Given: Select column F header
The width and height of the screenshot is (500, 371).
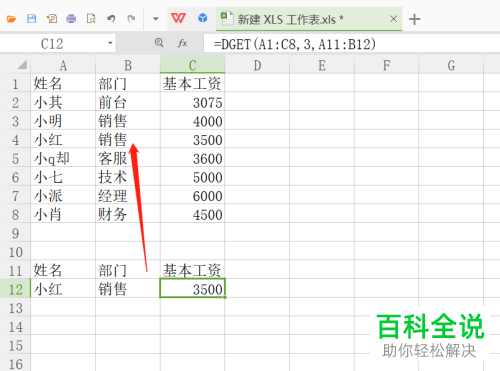Looking at the screenshot, I should 386,65.
